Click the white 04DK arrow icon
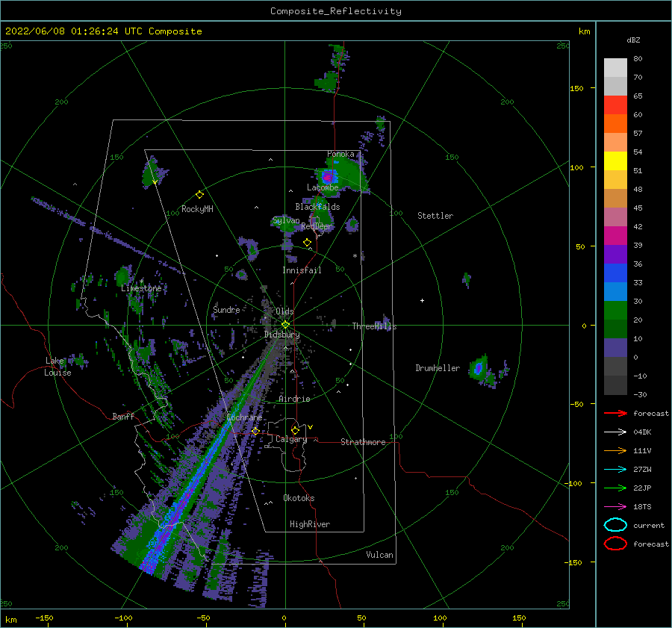This screenshot has width=672, height=628. point(615,432)
